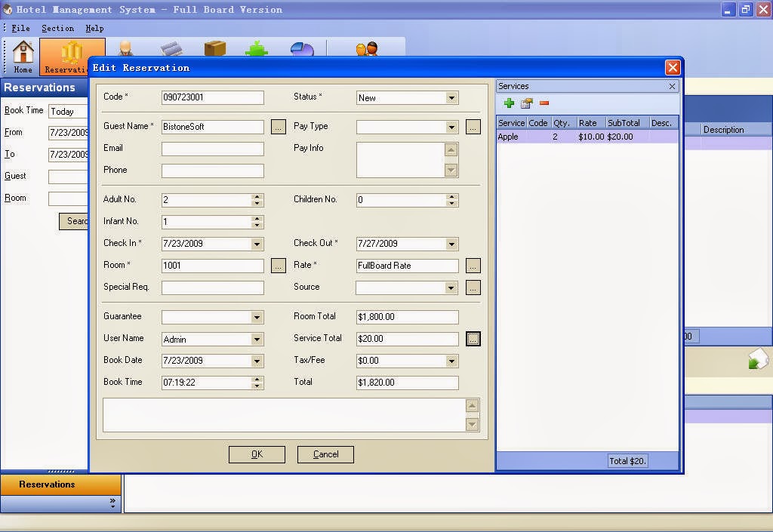Confirm the reservation with OK
Screen dimensions: 773x532
257,454
